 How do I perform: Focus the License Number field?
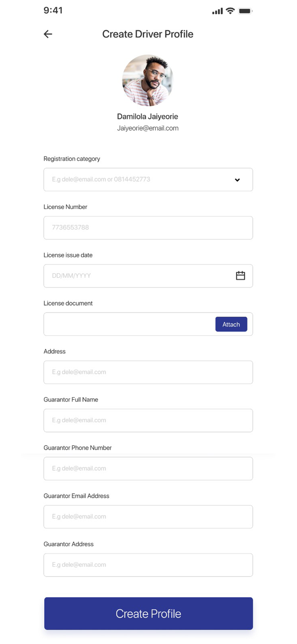click(x=148, y=228)
